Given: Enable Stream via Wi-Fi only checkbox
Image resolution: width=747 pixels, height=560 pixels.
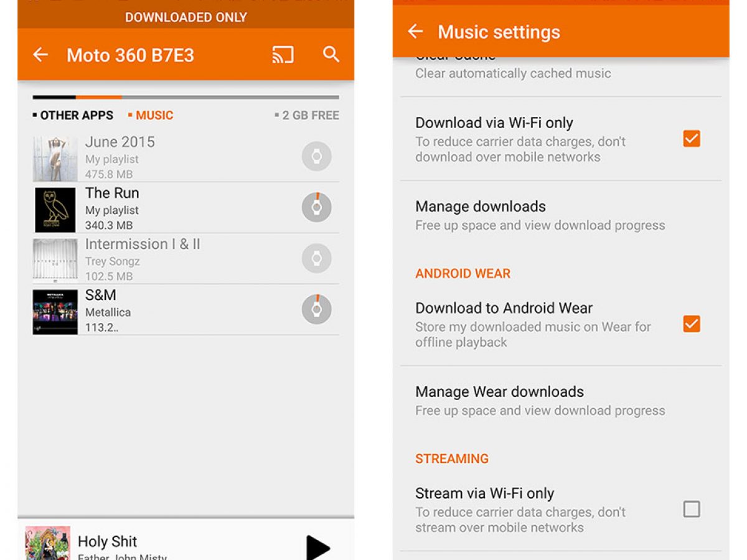Looking at the screenshot, I should point(692,509).
